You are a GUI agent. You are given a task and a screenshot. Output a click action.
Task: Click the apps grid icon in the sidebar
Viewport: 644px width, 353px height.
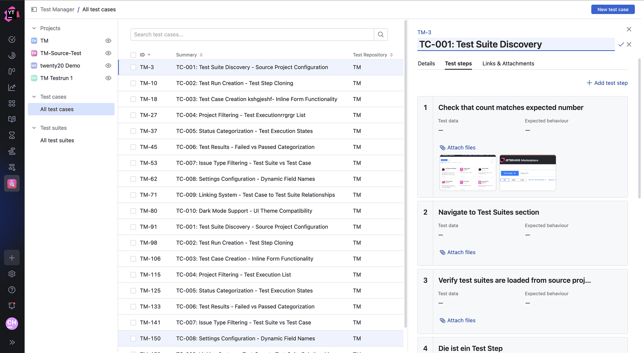click(x=12, y=103)
